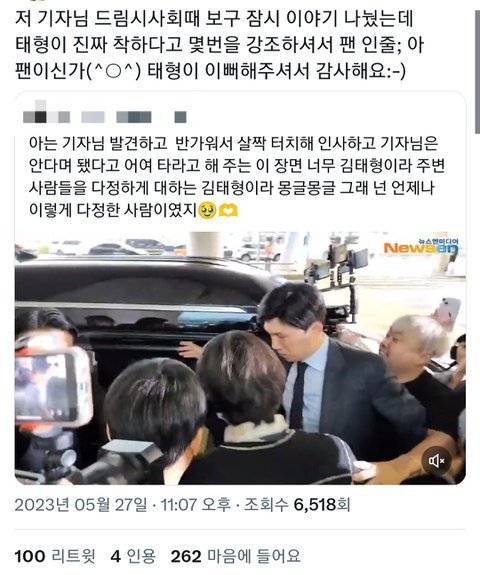Viewport: 480px width, 575px height.
Task: Open the 4 인용 quotes list
Action: [x=133, y=556]
